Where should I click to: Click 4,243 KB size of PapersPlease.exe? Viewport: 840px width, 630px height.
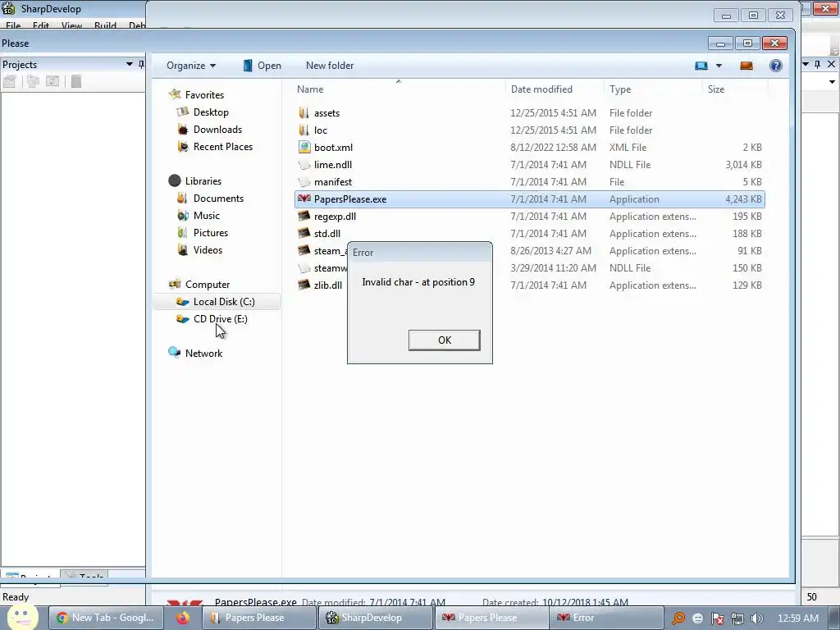tap(743, 199)
